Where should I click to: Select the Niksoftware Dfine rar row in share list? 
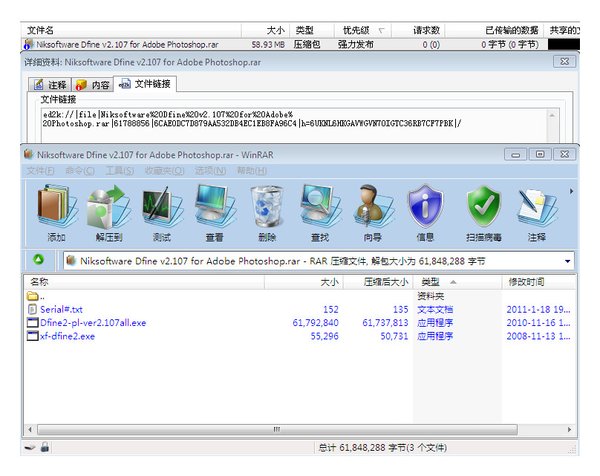click(300, 44)
